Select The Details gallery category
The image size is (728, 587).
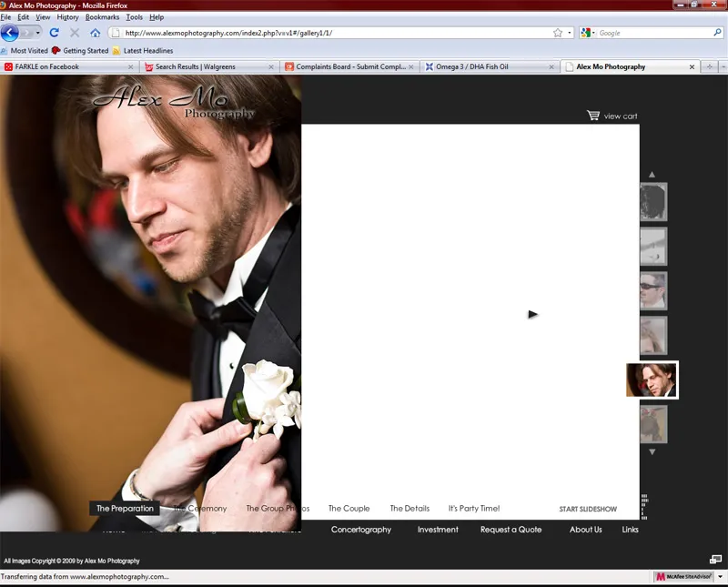[409, 509]
